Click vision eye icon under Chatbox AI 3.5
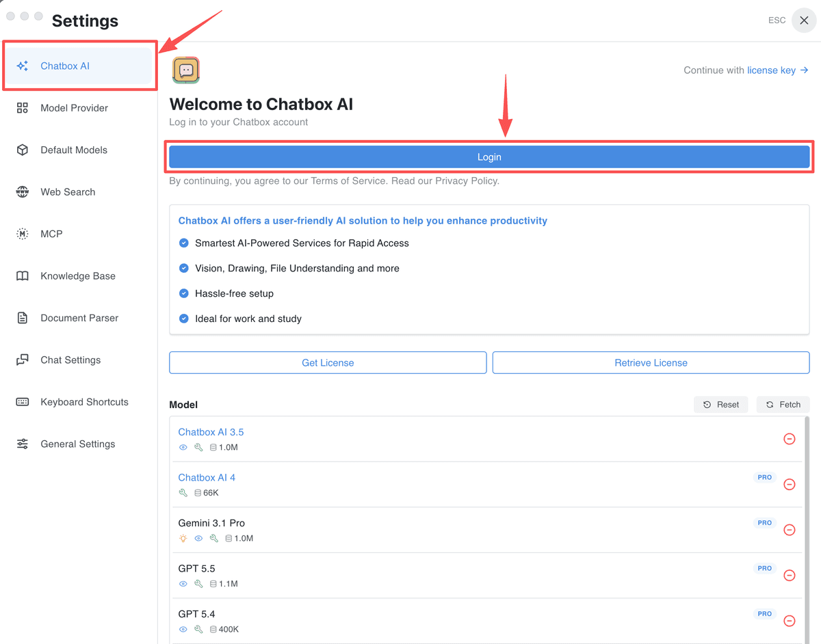The image size is (821, 644). click(x=183, y=448)
